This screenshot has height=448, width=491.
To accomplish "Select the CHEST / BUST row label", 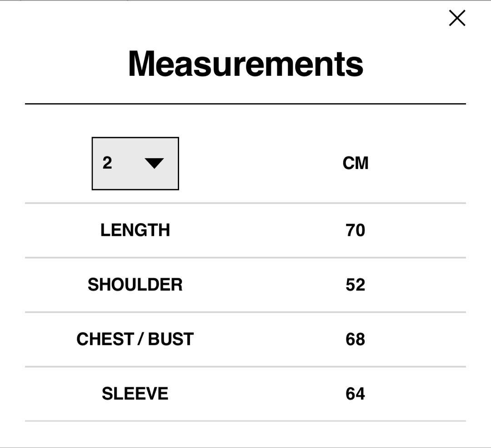I will 135,339.
